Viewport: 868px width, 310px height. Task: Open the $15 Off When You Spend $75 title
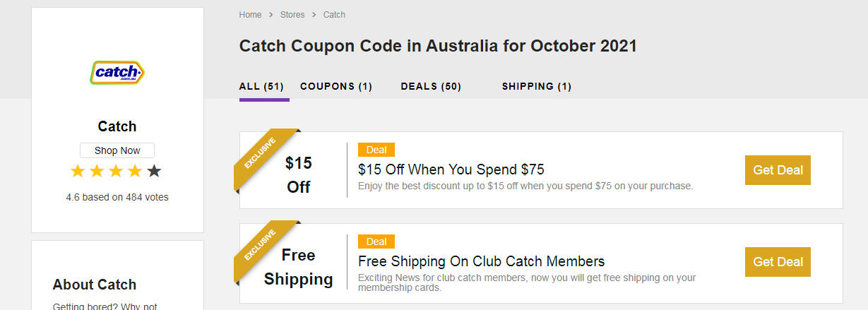(x=451, y=169)
